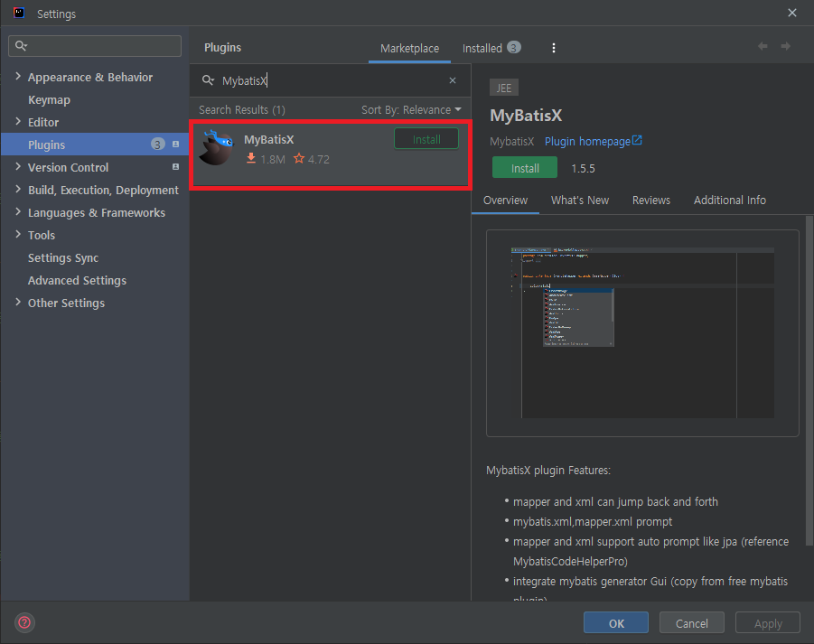This screenshot has width=814, height=644.
Task: Click the plugin description vertical scrollbar
Action: point(809,380)
